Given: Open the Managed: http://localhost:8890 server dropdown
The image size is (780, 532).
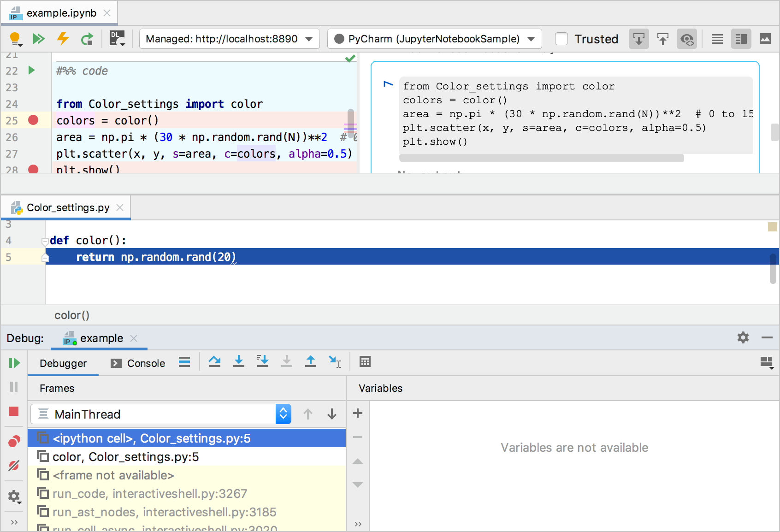Looking at the screenshot, I should [x=229, y=39].
